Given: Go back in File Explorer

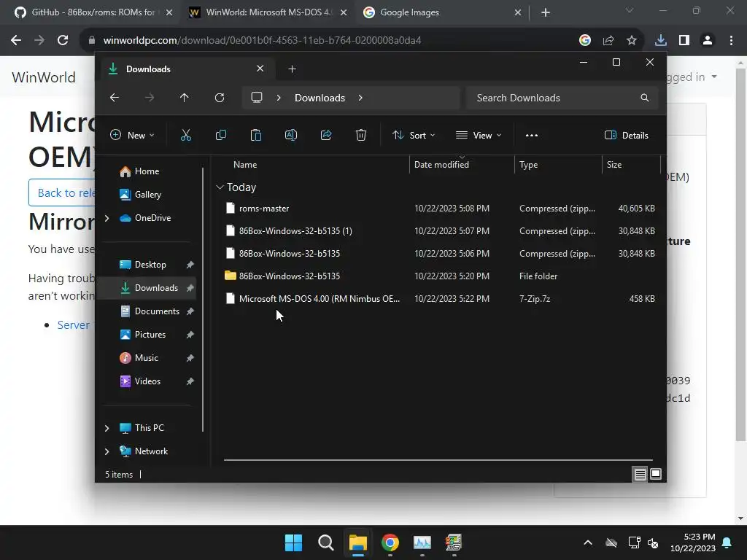Looking at the screenshot, I should point(115,98).
